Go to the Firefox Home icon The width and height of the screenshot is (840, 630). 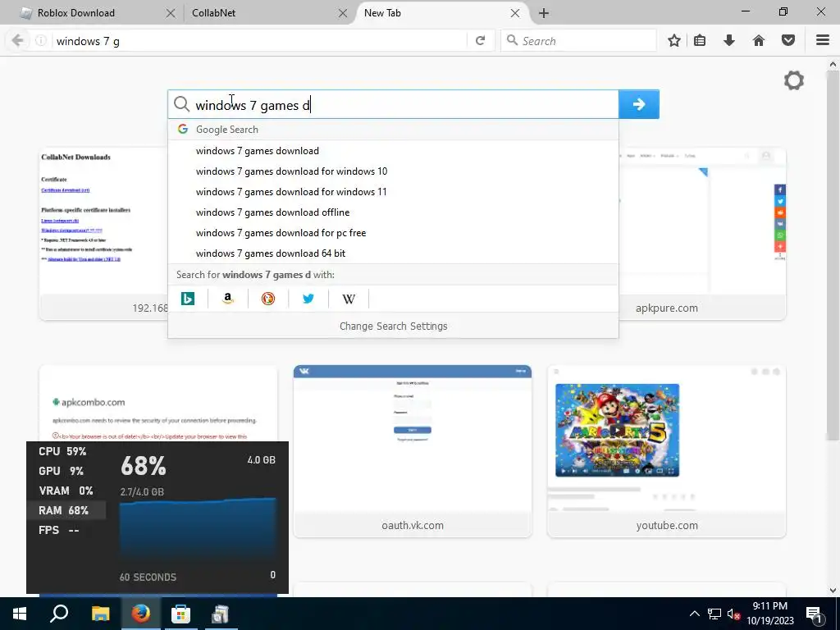759,41
